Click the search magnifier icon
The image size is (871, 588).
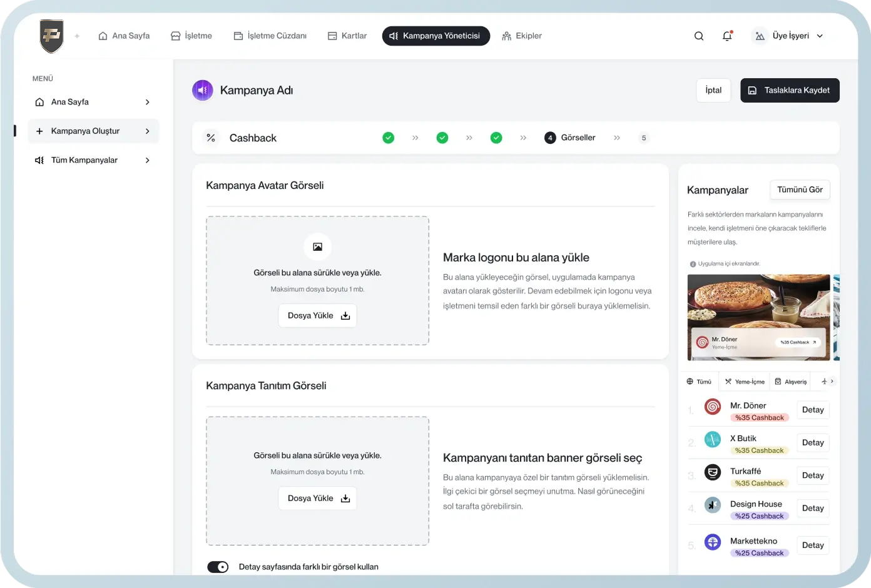click(x=699, y=36)
